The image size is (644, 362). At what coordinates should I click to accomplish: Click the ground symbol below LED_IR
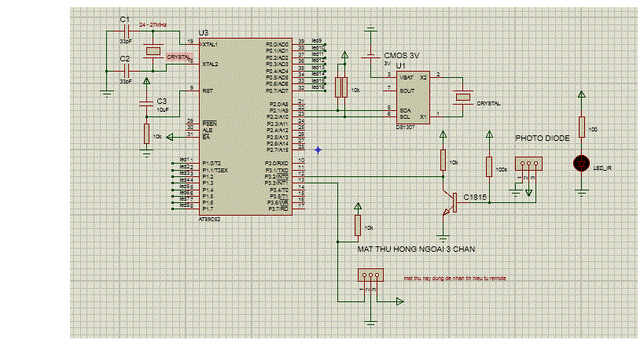click(x=581, y=193)
